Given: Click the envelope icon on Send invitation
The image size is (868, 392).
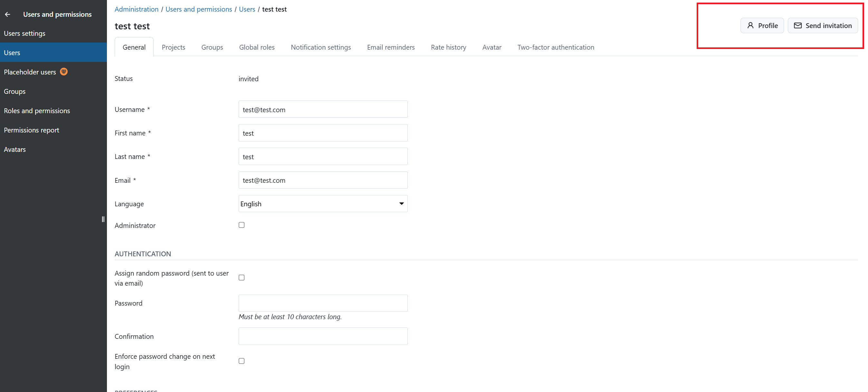Looking at the screenshot, I should pyautogui.click(x=797, y=25).
